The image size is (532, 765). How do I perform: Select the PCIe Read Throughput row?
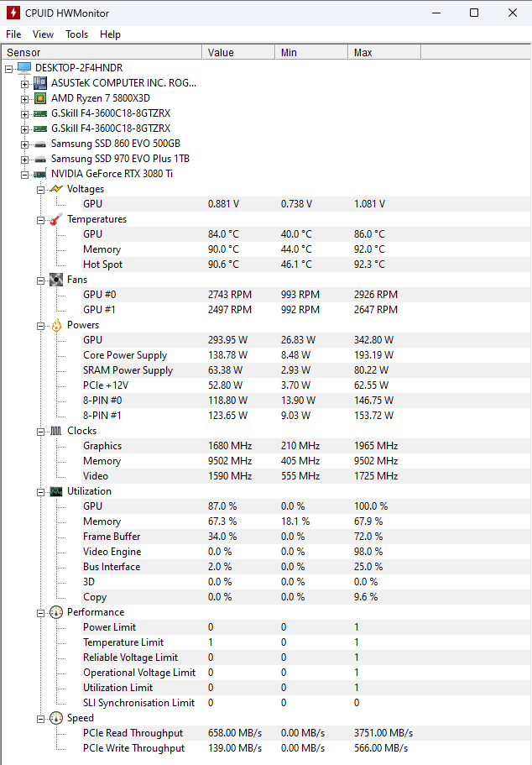point(306,733)
